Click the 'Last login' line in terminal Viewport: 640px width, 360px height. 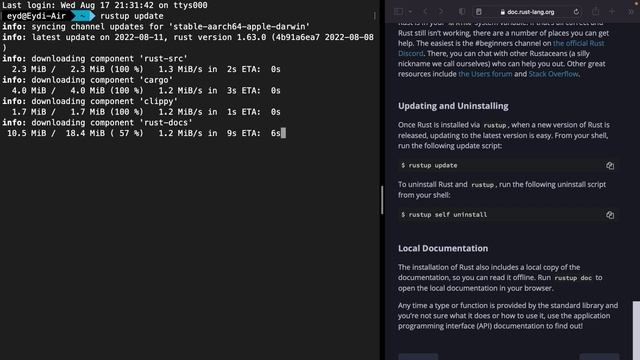pos(105,5)
